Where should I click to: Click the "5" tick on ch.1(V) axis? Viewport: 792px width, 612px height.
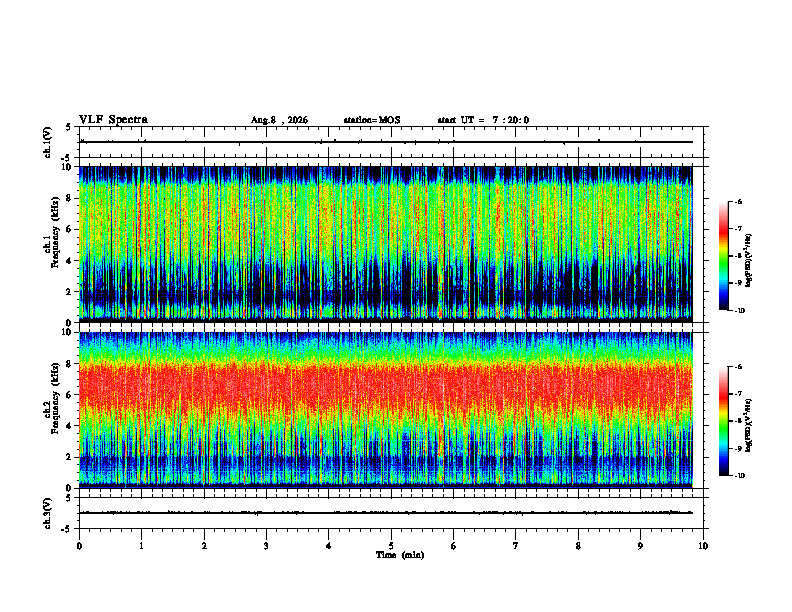coord(69,127)
